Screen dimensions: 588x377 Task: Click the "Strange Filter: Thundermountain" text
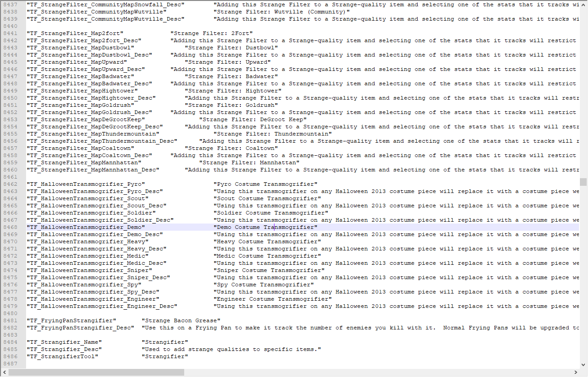pyautogui.click(x=273, y=134)
